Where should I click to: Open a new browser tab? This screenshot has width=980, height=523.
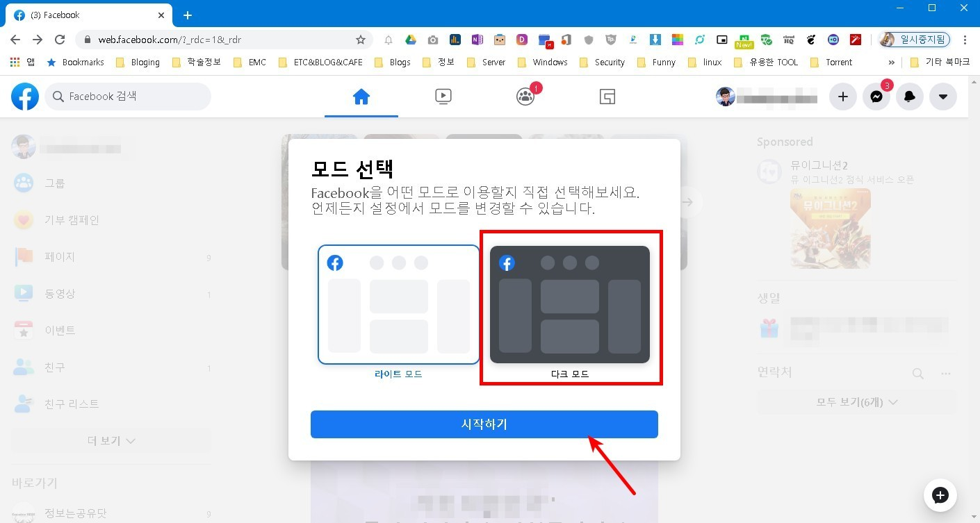click(x=188, y=15)
